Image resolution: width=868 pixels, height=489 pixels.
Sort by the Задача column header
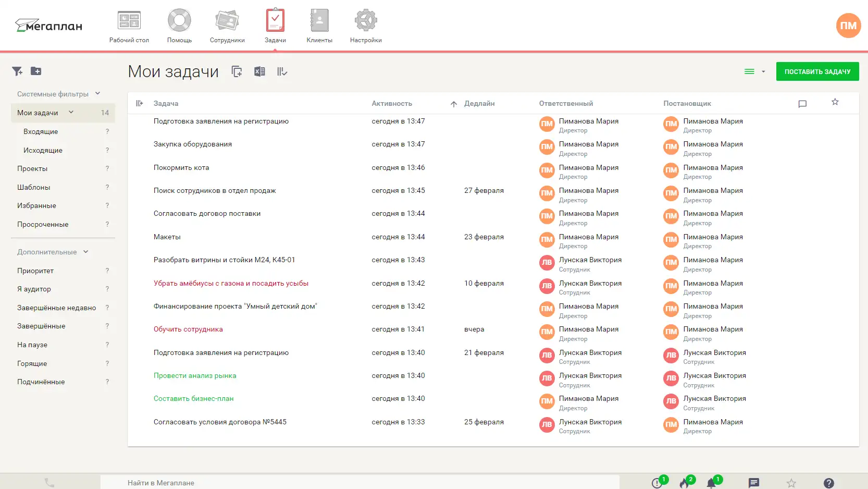(166, 103)
